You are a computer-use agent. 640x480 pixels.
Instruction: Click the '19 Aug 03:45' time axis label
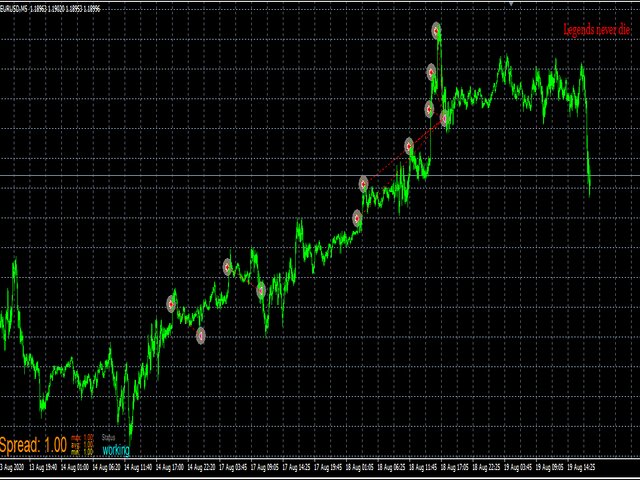click(518, 467)
